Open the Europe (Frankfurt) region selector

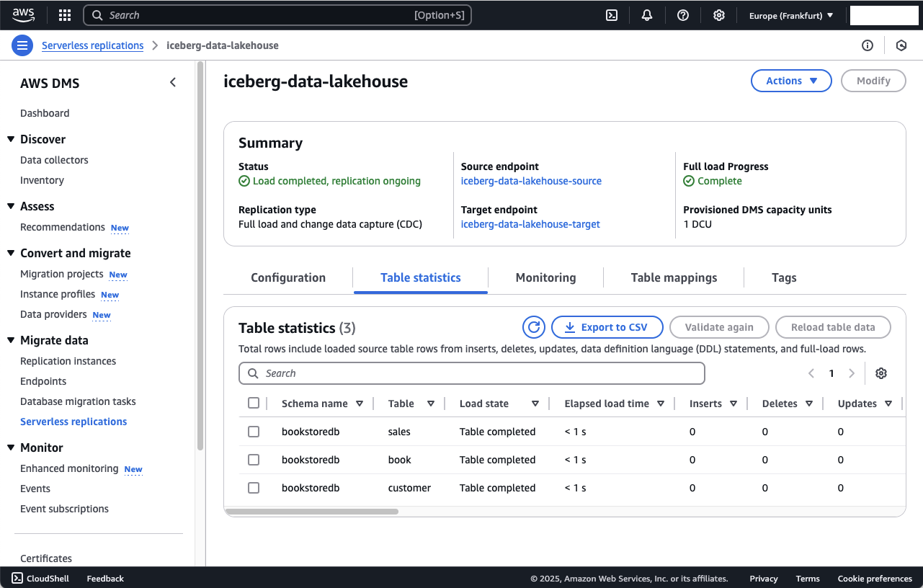791,15
